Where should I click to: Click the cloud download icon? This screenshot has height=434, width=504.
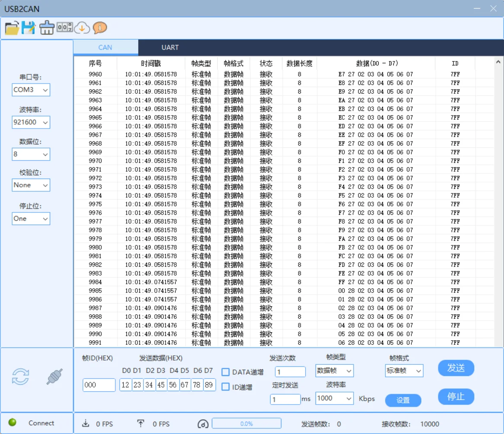[x=82, y=28]
